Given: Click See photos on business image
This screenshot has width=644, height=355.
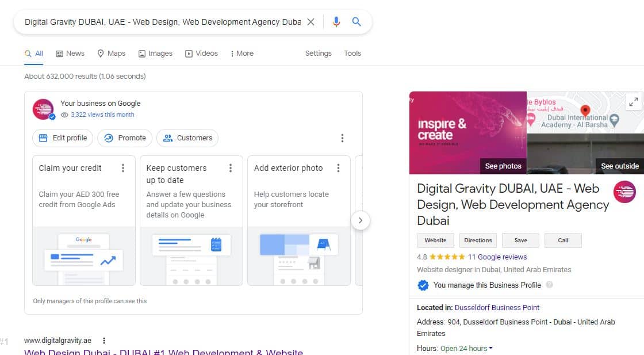Looking at the screenshot, I should [503, 166].
